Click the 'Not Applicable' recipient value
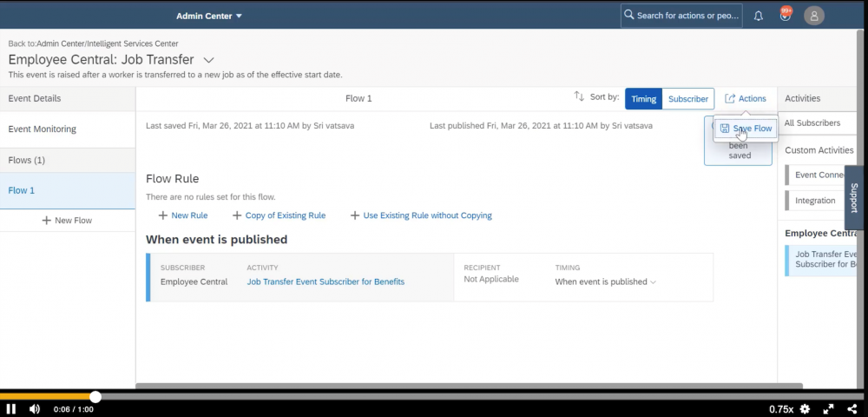Viewport: 868px width, 417px height. 491,279
